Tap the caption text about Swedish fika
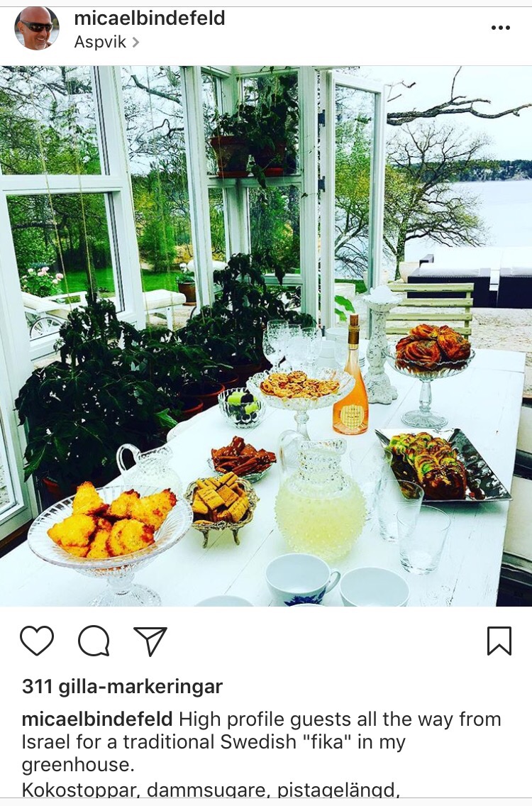The width and height of the screenshot is (532, 806). (x=261, y=741)
